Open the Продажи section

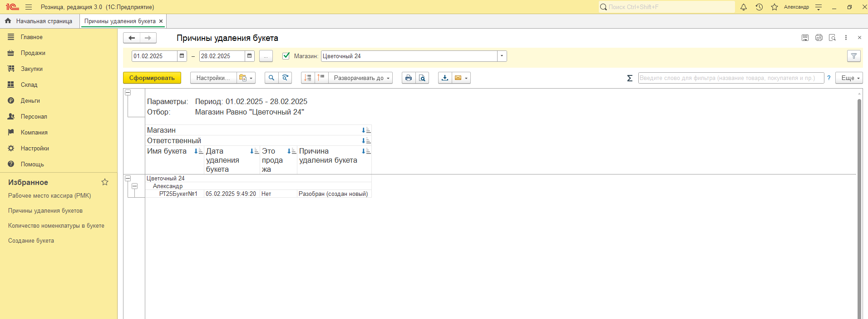(x=33, y=53)
